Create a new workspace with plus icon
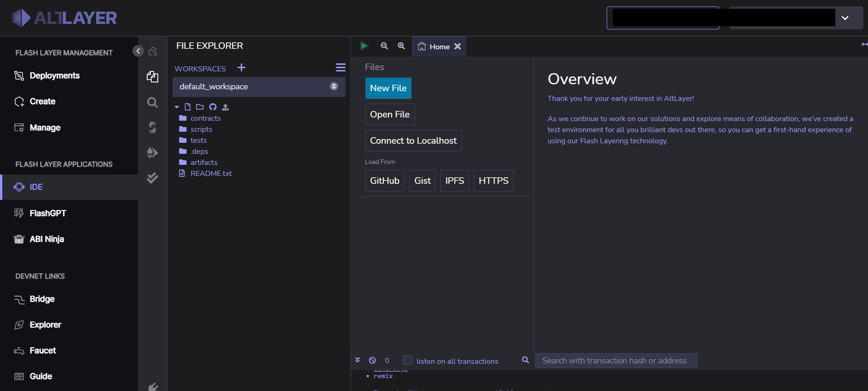868x391 pixels. (x=241, y=68)
